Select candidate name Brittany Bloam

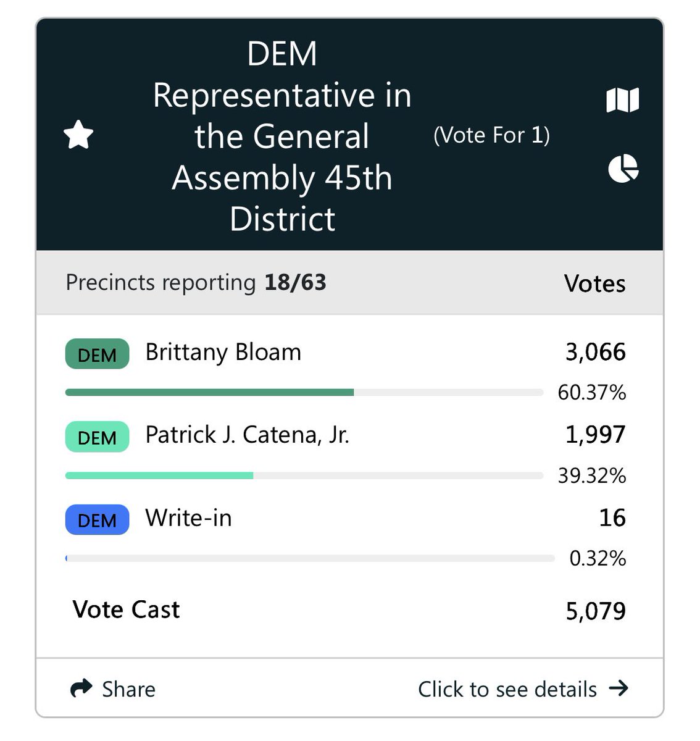coord(223,353)
